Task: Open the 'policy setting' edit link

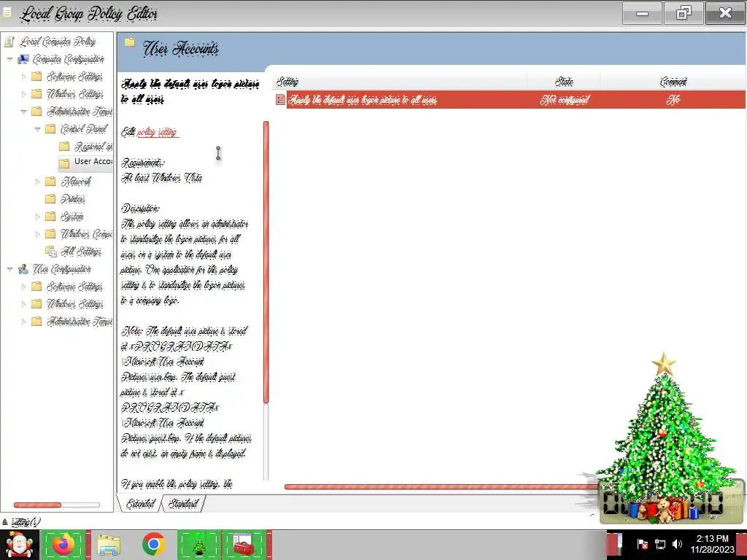Action: [158, 132]
